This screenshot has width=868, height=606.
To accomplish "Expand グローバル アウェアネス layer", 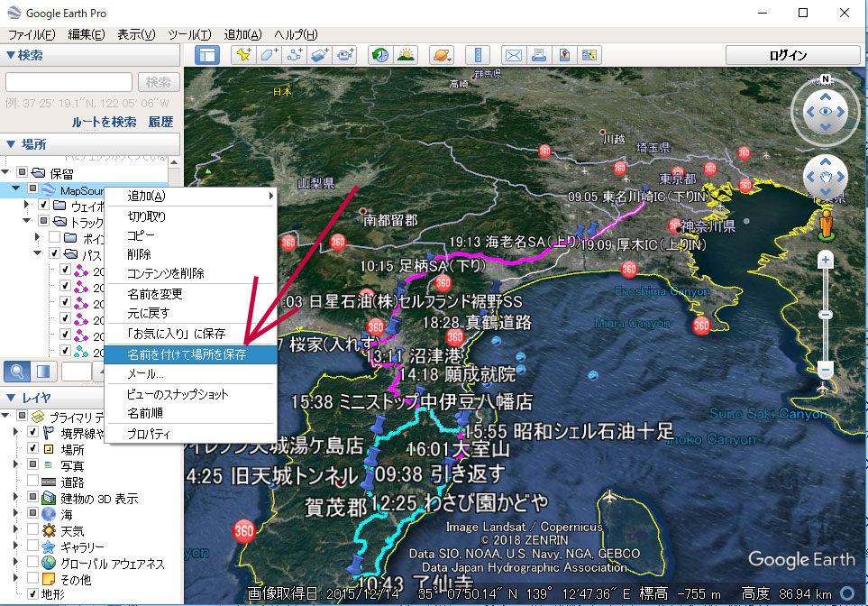I will point(15,562).
